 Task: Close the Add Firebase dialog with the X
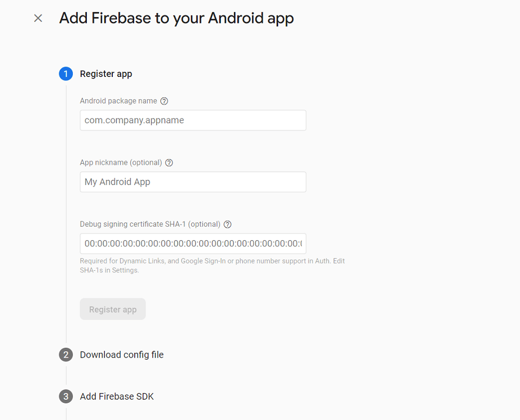point(37,18)
